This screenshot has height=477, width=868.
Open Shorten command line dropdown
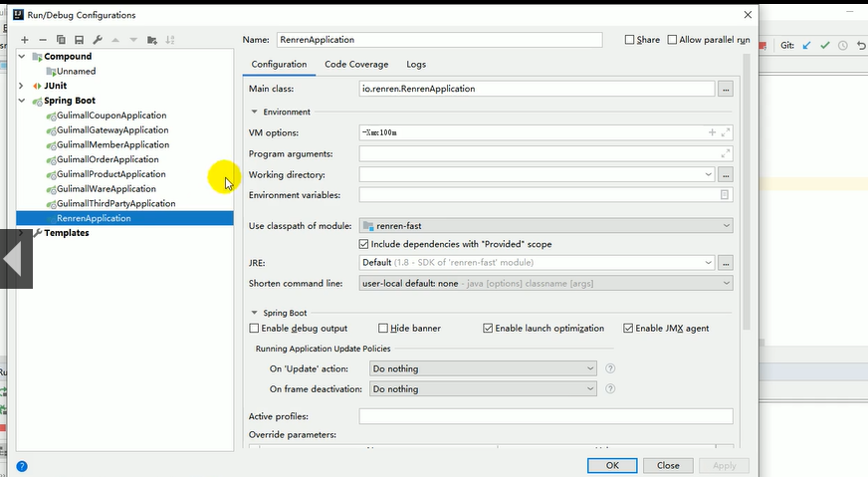727,283
